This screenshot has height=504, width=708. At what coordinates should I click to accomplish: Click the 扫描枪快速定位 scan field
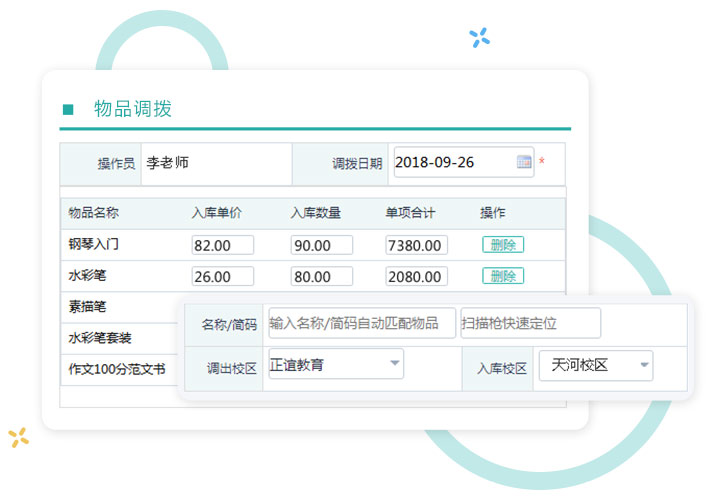coord(530,323)
